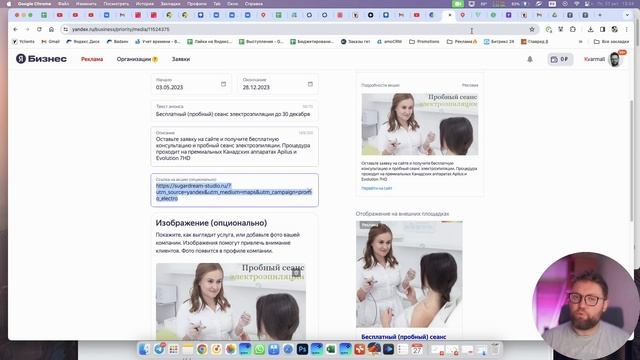
Task: Open the Gmail bookmark
Action: [50, 42]
